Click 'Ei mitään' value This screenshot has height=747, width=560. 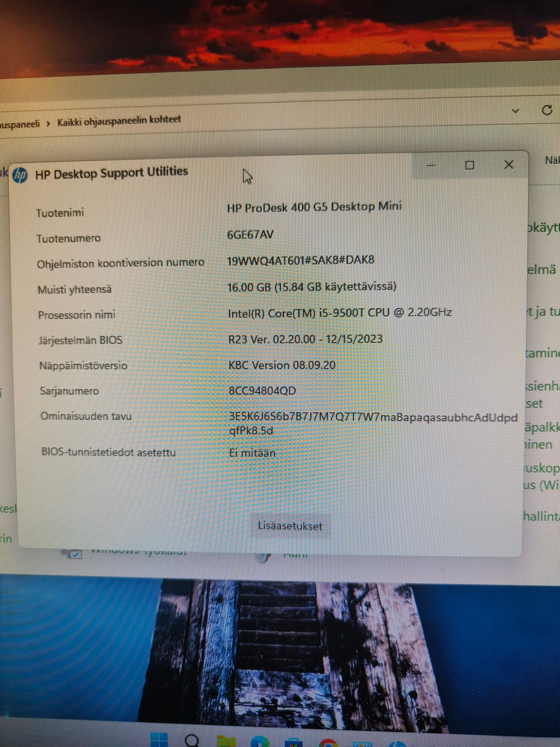pyautogui.click(x=252, y=453)
